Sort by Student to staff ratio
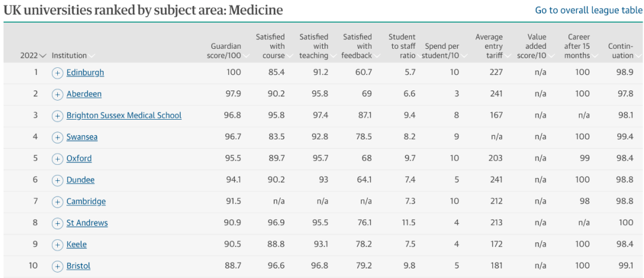 [x=402, y=46]
